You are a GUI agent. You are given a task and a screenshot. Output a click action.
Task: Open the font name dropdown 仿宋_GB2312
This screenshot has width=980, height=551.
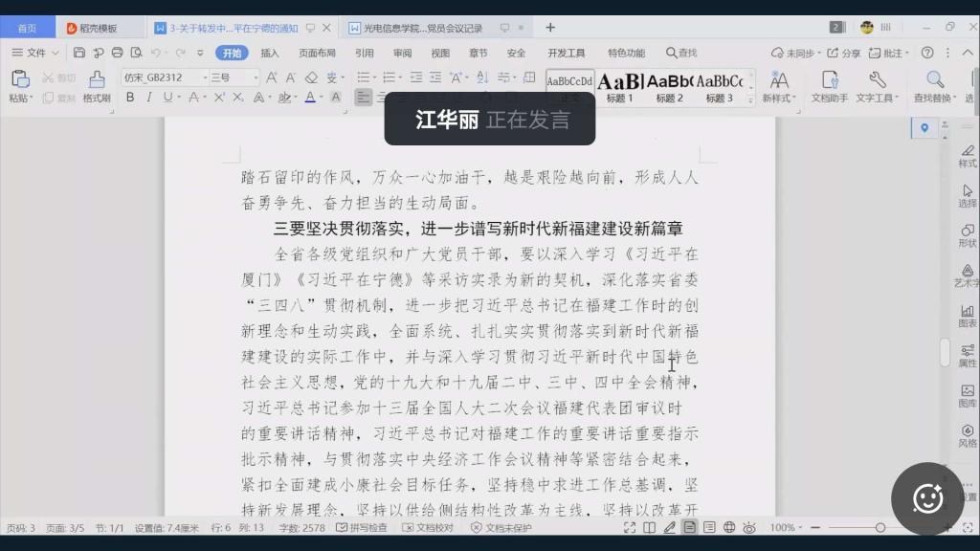coord(163,77)
